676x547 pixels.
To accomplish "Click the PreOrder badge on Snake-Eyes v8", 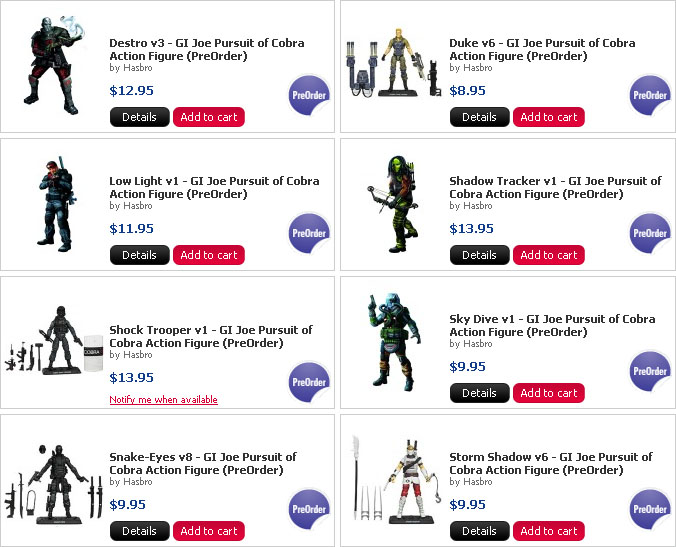I will (x=309, y=509).
